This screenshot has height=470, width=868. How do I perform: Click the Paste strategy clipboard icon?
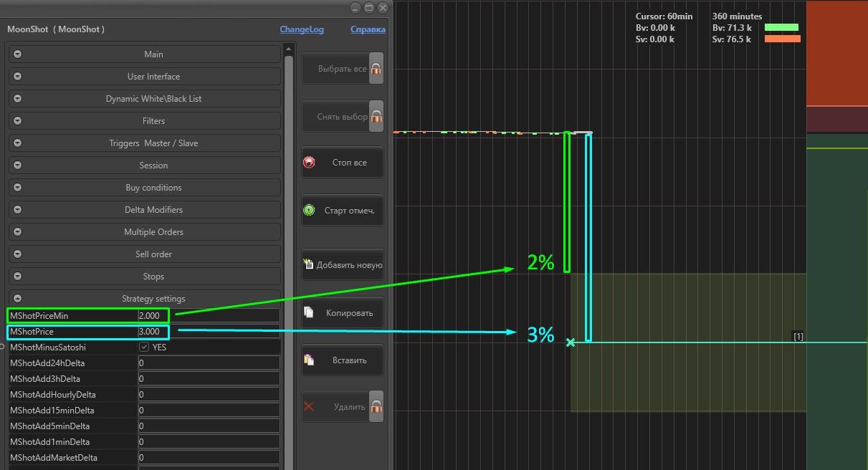coord(309,360)
